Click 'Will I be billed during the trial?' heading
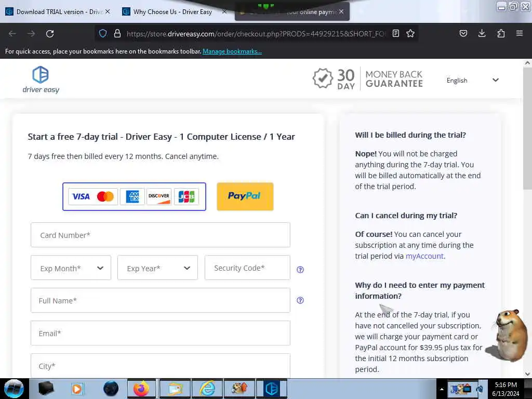532x399 pixels. (410, 135)
